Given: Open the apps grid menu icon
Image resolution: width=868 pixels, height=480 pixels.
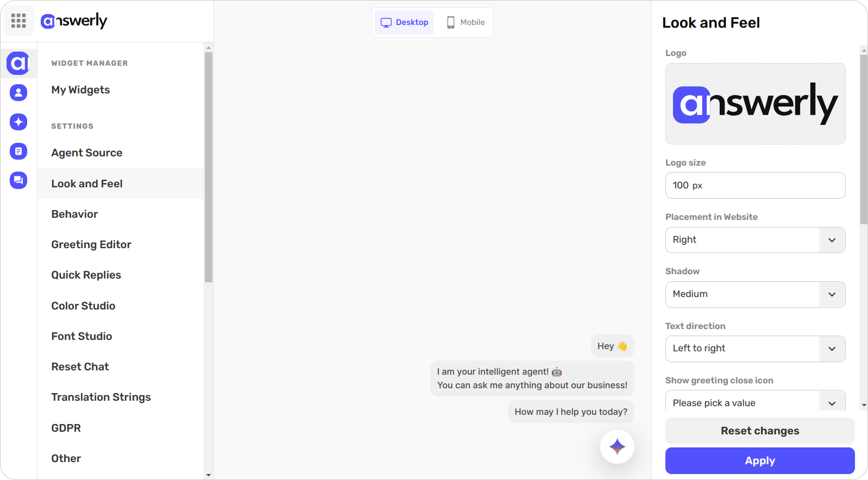Looking at the screenshot, I should click(x=18, y=21).
